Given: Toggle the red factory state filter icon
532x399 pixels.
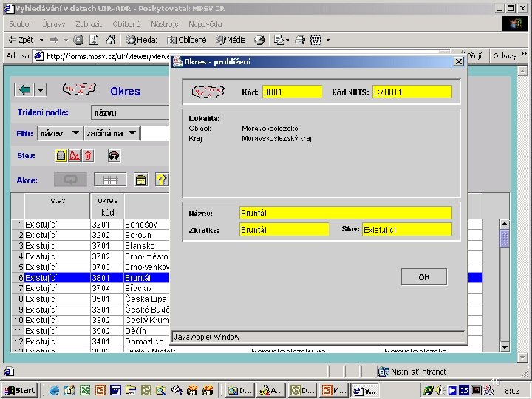Looking at the screenshot, I should point(75,155).
